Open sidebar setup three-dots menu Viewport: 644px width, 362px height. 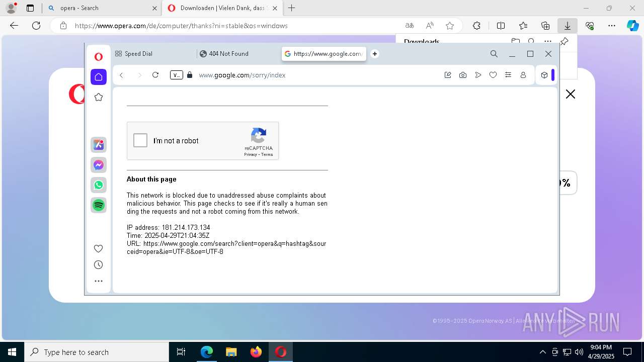[x=99, y=281]
